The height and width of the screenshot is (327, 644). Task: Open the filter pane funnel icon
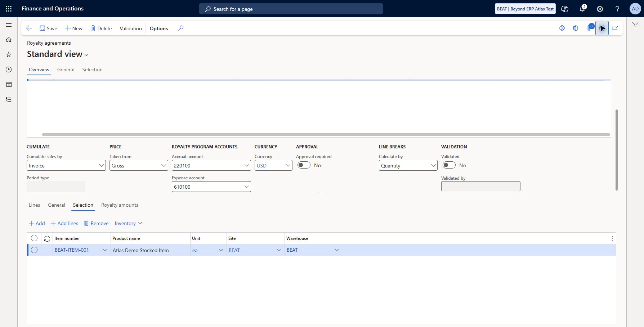pos(635,24)
